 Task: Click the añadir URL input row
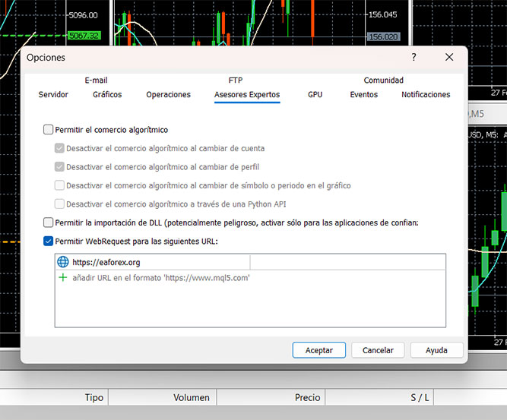coord(160,278)
